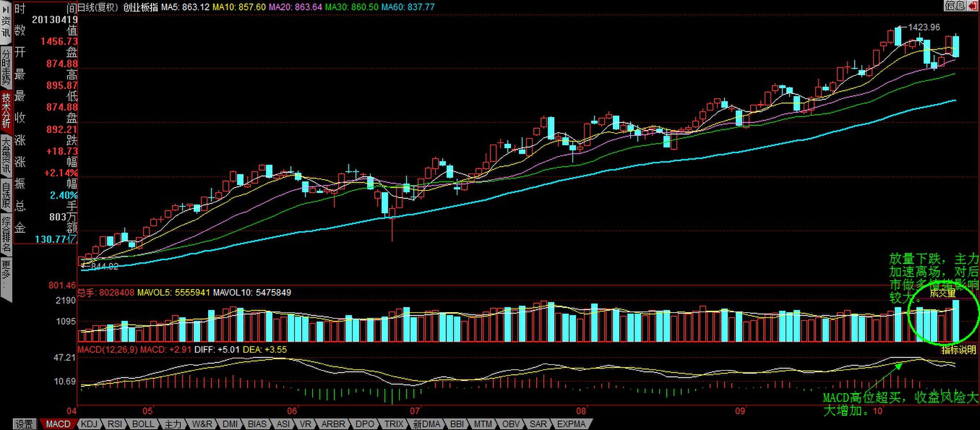Open the 综合排名 ranking tab
Viewport: 980px width, 430px height.
coord(6,235)
